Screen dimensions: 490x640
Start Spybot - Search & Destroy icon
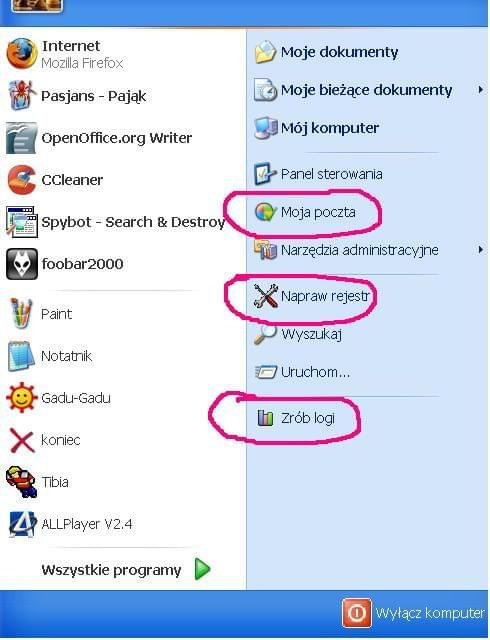pyautogui.click(x=22, y=222)
